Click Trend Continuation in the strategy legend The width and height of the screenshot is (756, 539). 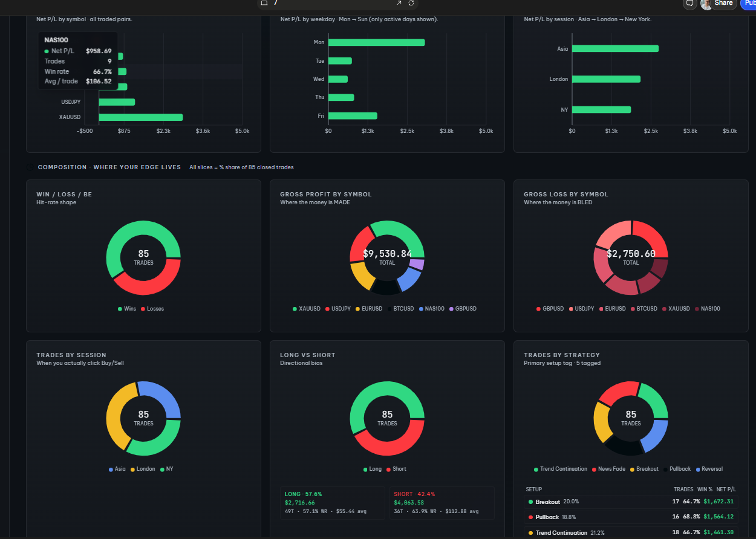point(561,469)
